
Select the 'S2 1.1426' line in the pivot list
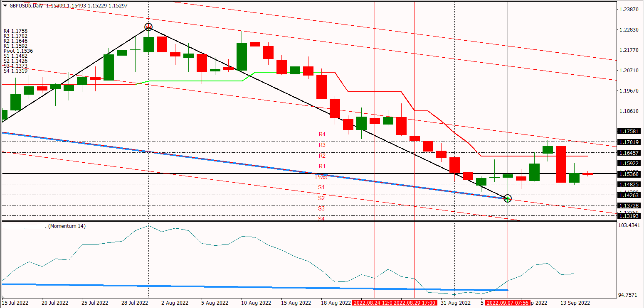pos(15,61)
